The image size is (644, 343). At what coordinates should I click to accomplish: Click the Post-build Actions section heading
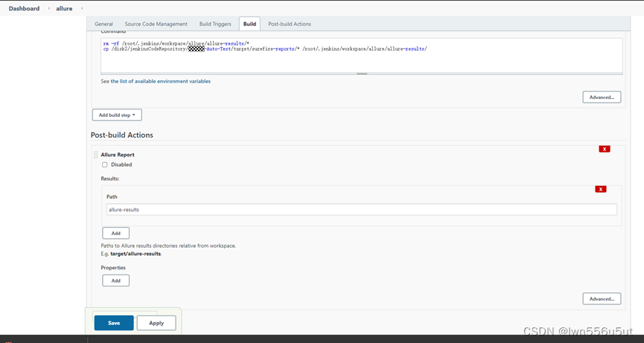(x=122, y=135)
